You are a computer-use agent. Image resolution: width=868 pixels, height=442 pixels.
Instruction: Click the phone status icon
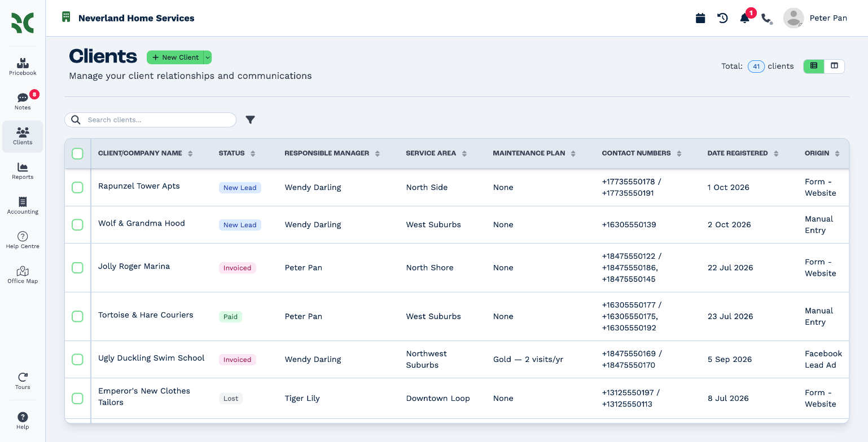pos(766,19)
